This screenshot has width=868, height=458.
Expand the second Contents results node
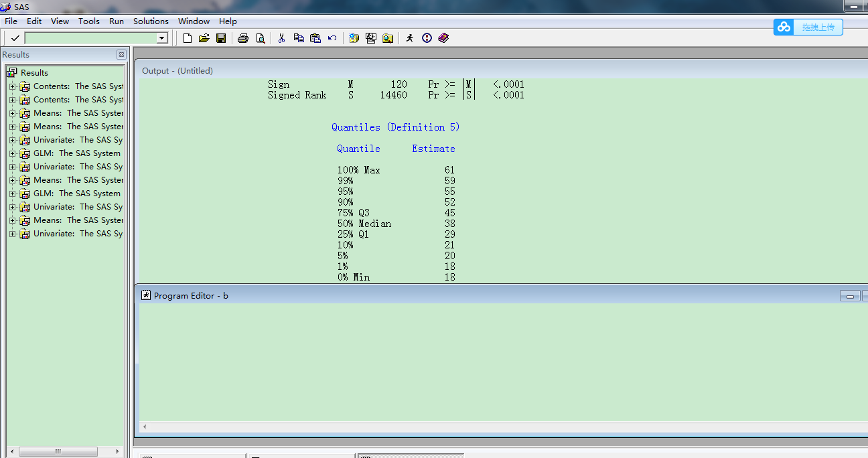(12, 100)
